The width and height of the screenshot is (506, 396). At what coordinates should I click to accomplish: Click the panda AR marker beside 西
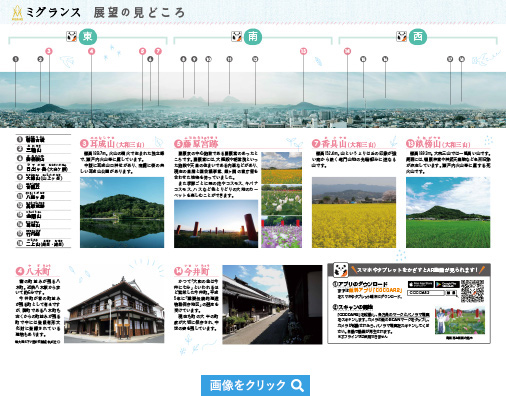(401, 36)
